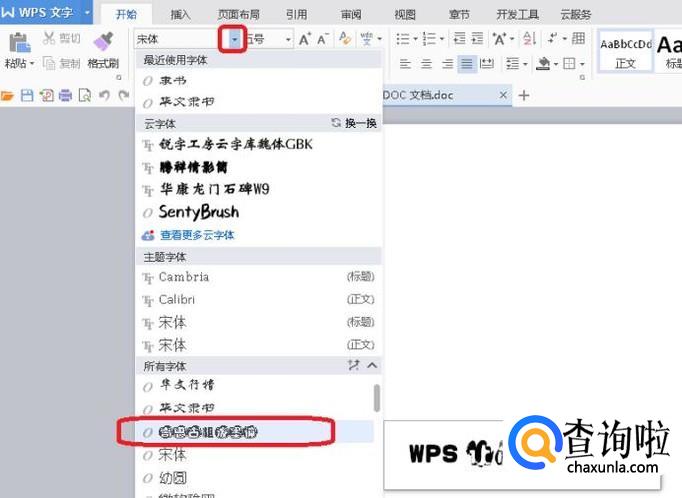The image size is (682, 498).
Task: Choose 幼圆 font in the list
Action: [x=255, y=478]
